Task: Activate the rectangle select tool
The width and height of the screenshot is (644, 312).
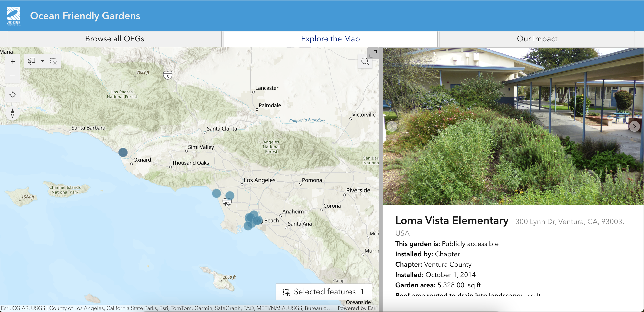Action: pyautogui.click(x=31, y=61)
